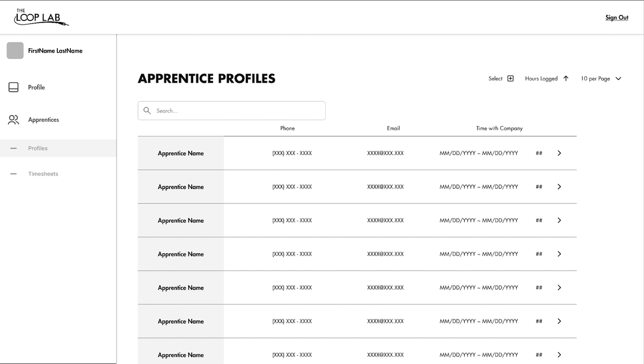
Task: Open the 10 per Page dropdown
Action: 618,78
